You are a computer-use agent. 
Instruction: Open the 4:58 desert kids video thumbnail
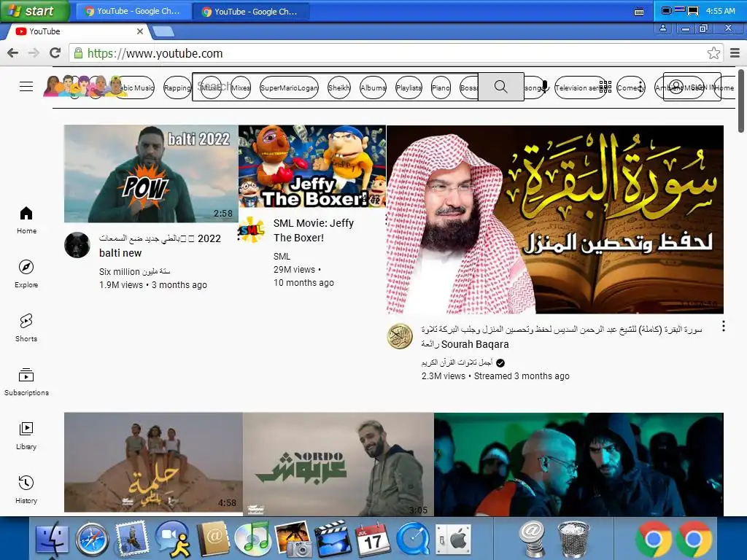(153, 462)
